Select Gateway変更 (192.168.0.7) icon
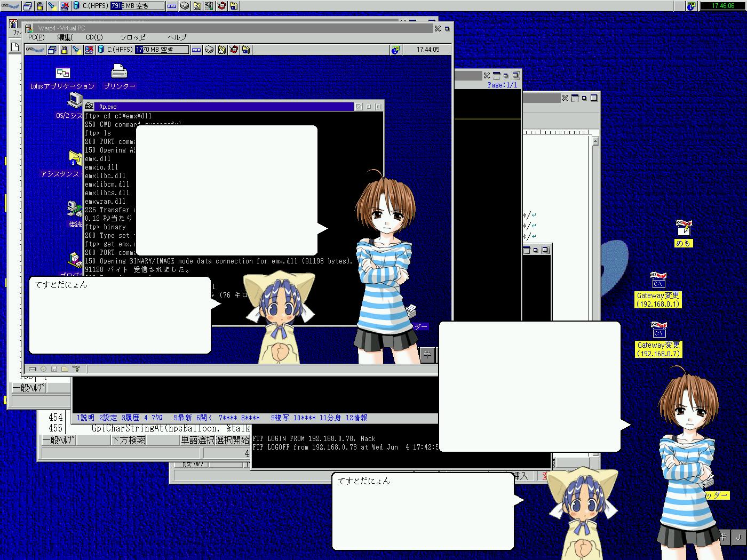 [658, 339]
